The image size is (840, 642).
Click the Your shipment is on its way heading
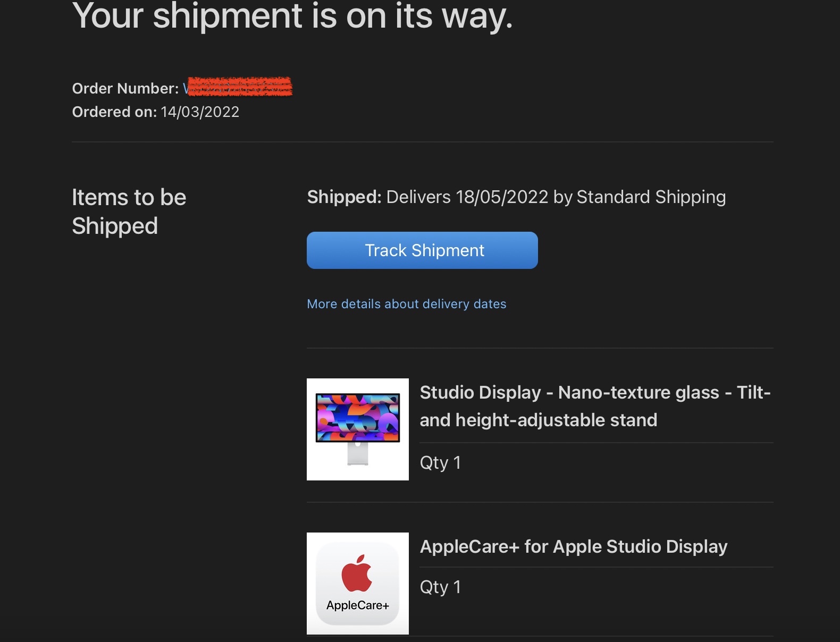pos(292,16)
